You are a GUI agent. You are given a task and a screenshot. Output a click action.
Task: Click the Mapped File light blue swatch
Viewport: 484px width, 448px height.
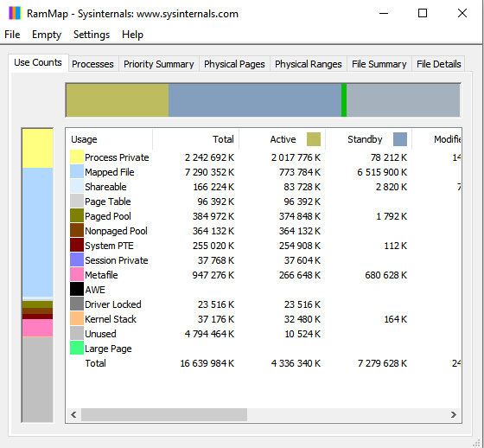[x=77, y=171]
